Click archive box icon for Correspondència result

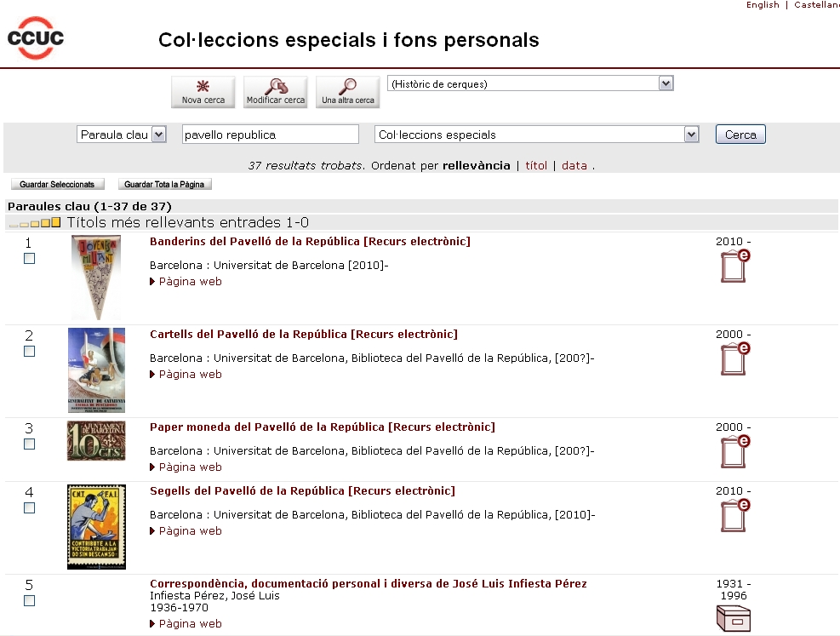[733, 619]
